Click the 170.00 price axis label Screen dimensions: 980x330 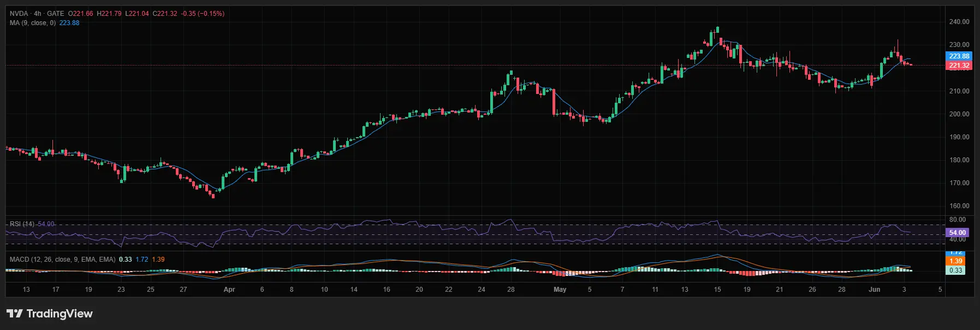[959, 183]
